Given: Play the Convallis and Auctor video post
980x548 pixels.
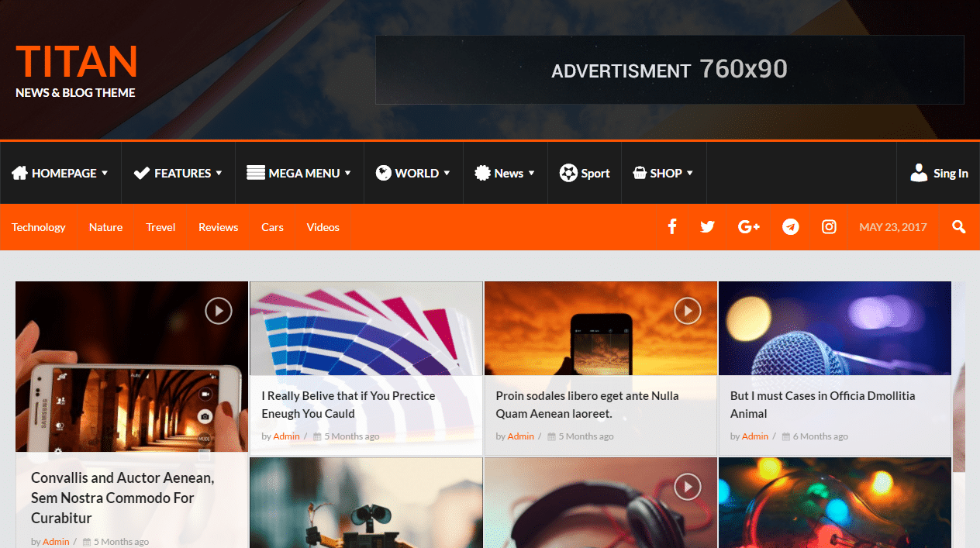Looking at the screenshot, I should click(219, 311).
